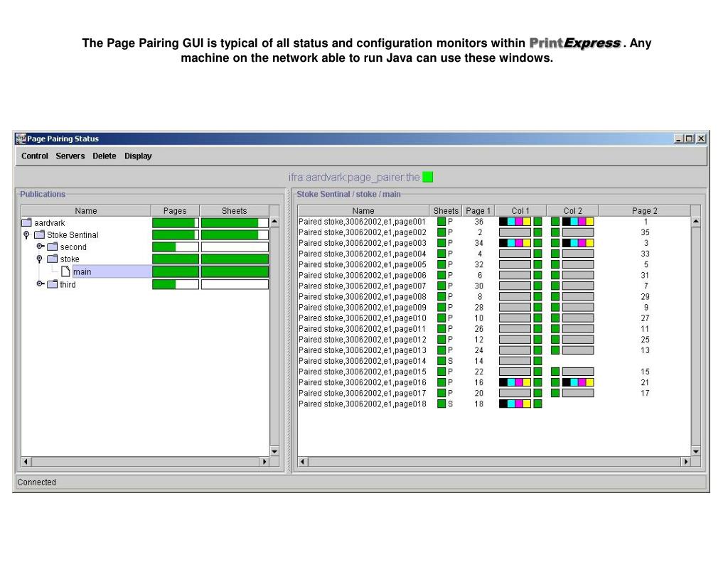Click Col 2 green status square for page006
This screenshot has width=728, height=562.
pos(555,275)
